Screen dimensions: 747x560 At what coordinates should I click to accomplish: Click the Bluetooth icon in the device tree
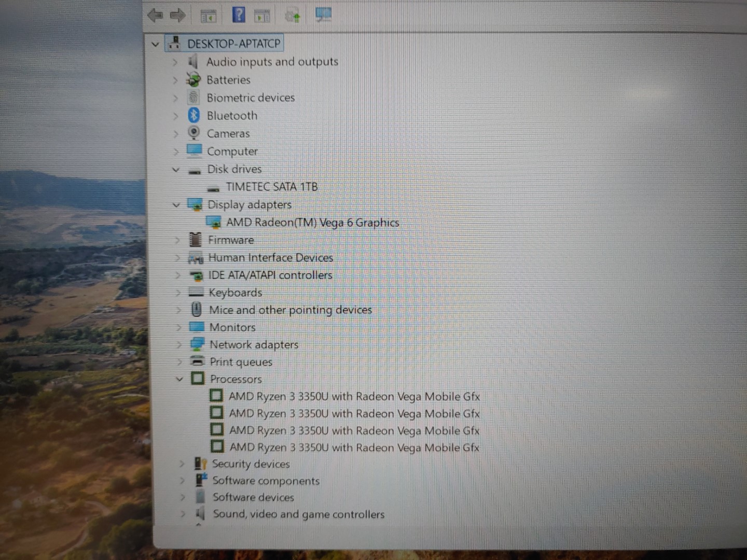point(194,115)
